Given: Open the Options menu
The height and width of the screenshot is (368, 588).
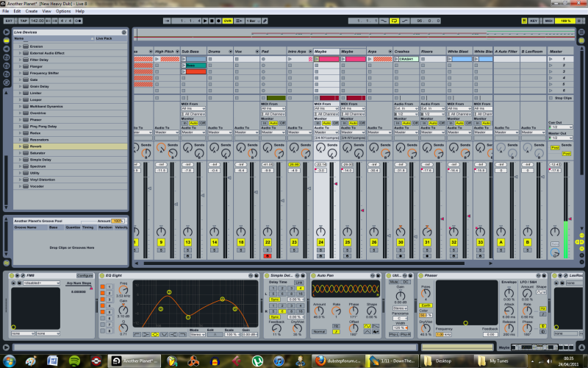Looking at the screenshot, I should tap(63, 11).
